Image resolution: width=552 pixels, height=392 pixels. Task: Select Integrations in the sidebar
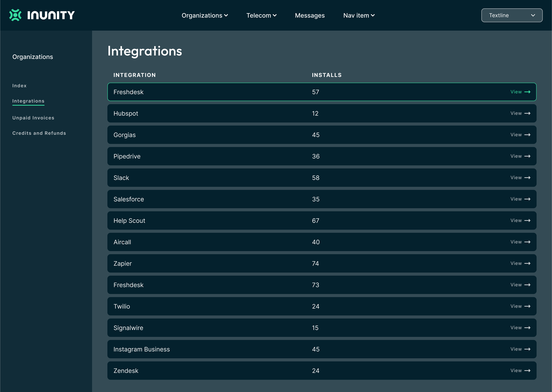pos(28,101)
